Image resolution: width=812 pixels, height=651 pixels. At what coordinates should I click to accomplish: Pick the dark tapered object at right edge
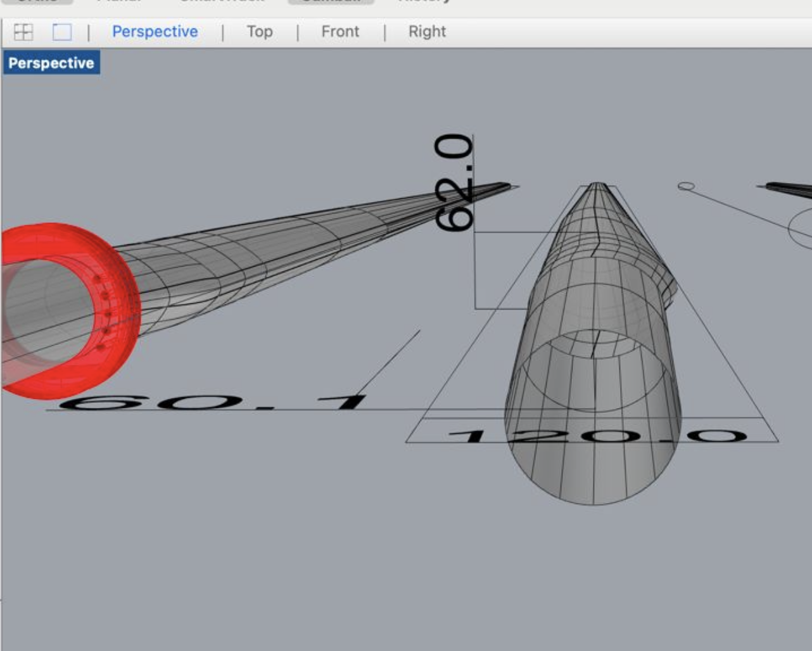click(789, 187)
